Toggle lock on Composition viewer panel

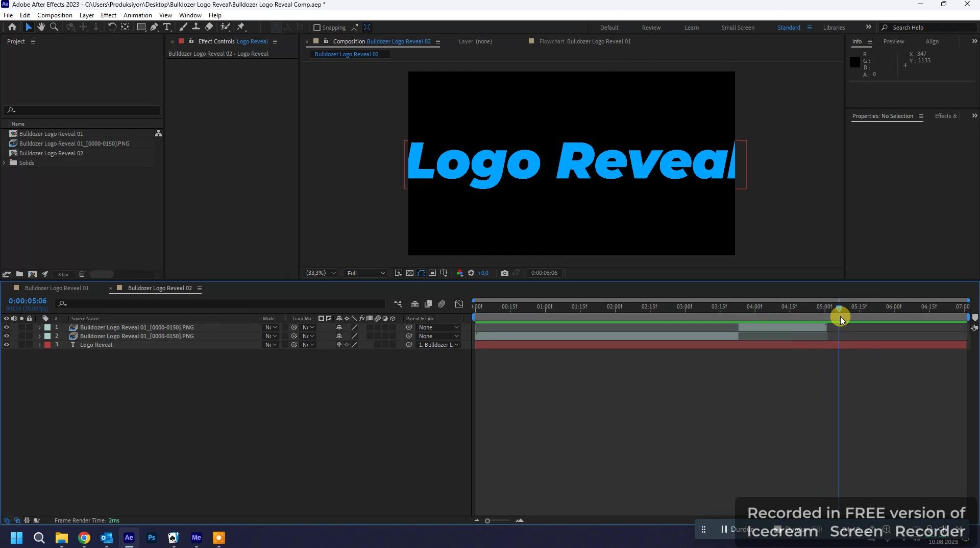[x=326, y=41]
